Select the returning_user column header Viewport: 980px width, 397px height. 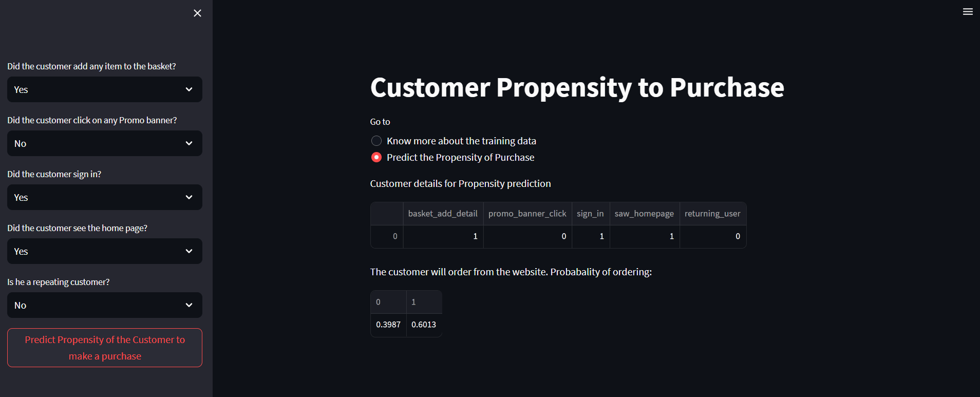712,213
